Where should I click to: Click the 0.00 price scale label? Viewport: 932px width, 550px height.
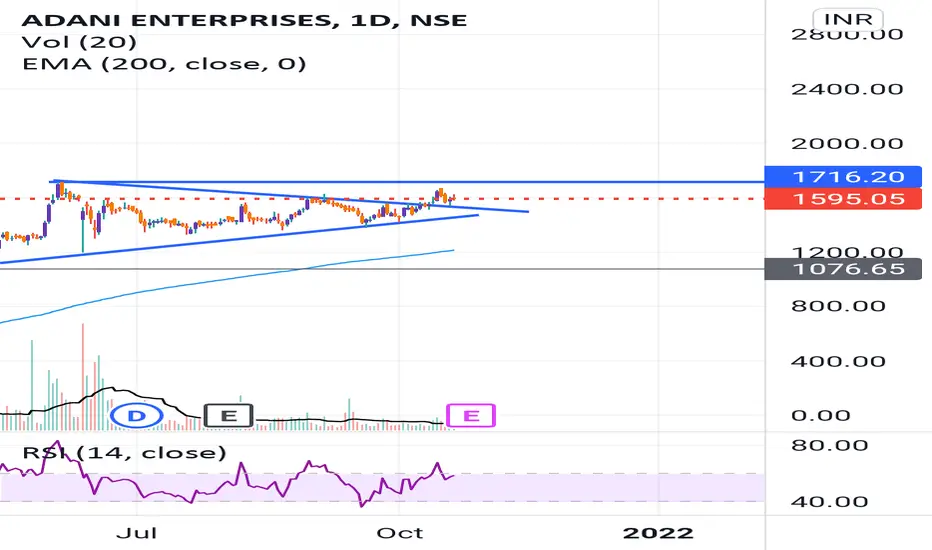point(821,415)
